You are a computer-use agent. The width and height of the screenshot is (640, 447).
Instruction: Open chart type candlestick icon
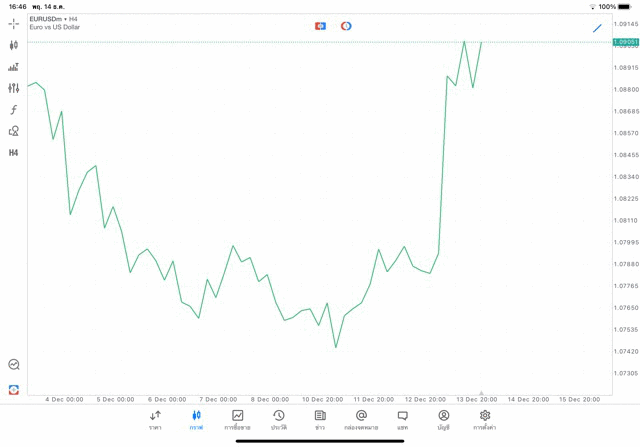pos(14,45)
